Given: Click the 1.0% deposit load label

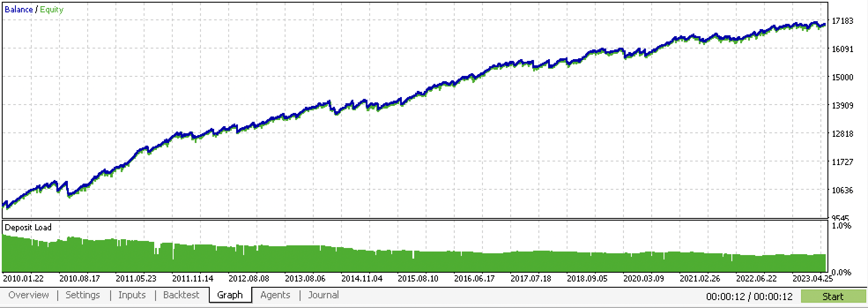Looking at the screenshot, I should click(x=841, y=226).
